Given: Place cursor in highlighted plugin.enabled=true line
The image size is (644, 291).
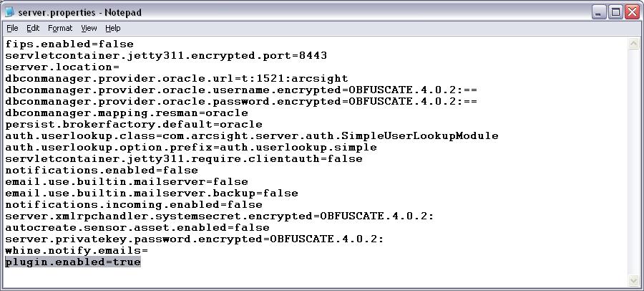Looking at the screenshot, I should pyautogui.click(x=73, y=262).
